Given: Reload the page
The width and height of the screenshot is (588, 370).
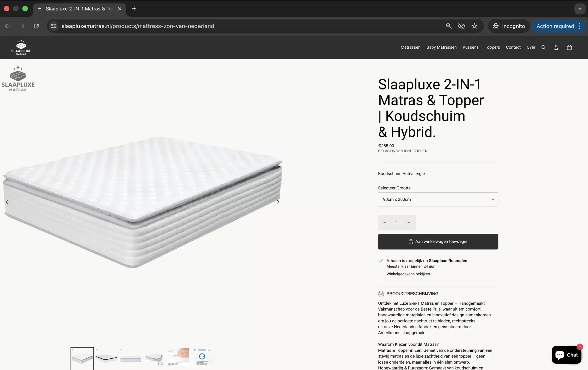Looking at the screenshot, I should pos(36,26).
